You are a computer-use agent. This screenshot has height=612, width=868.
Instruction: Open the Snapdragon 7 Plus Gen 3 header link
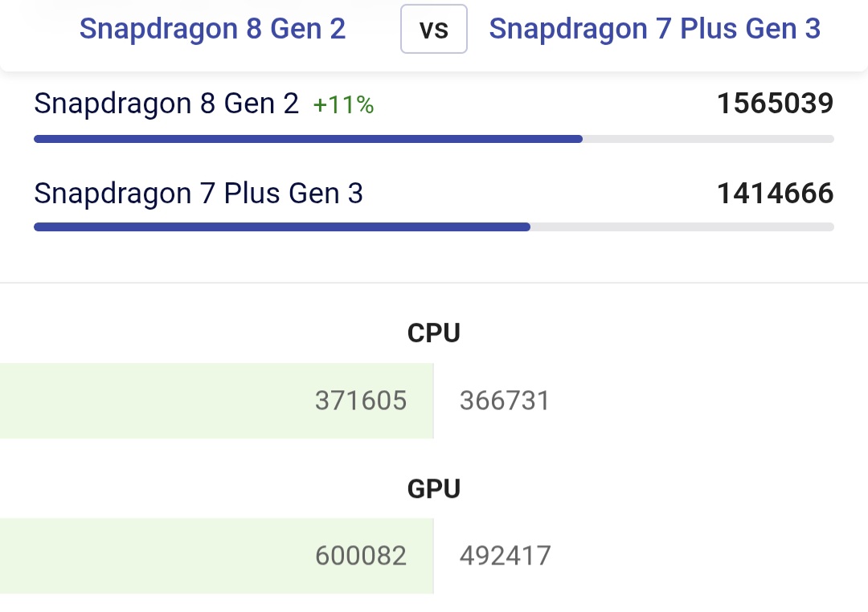pos(654,29)
